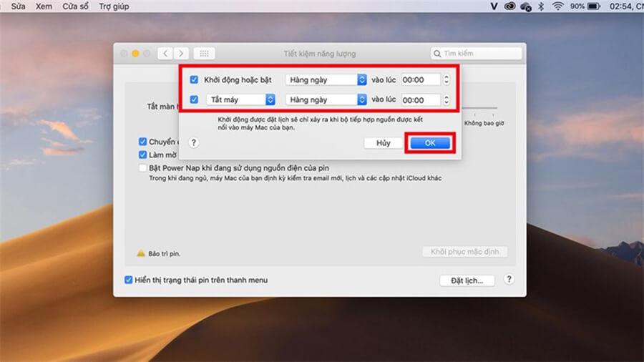This screenshot has width=644, height=362.
Task: Click the show all preferences grid icon
Action: coord(204,54)
